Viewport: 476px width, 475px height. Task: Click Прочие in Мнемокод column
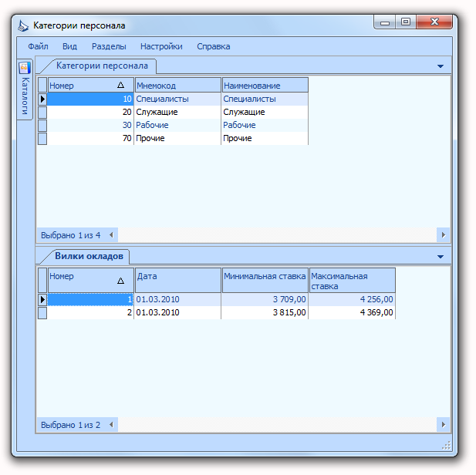[177, 138]
